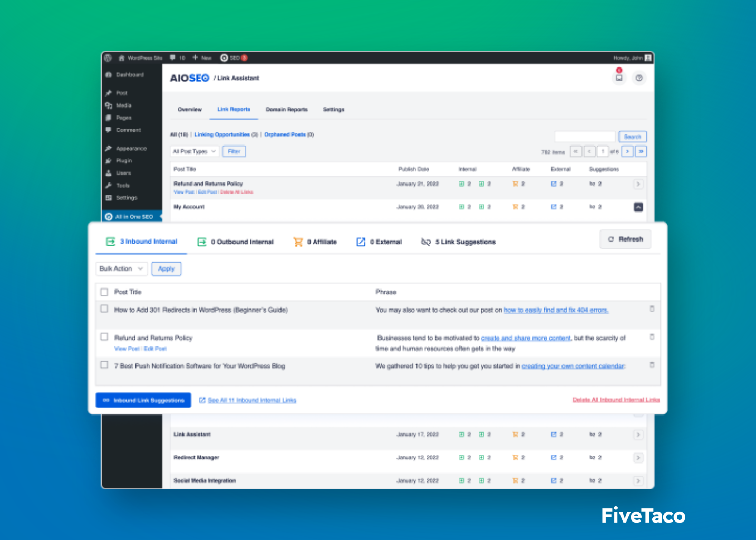Open the creating your own content calendar link
The image size is (756, 540).
(574, 366)
